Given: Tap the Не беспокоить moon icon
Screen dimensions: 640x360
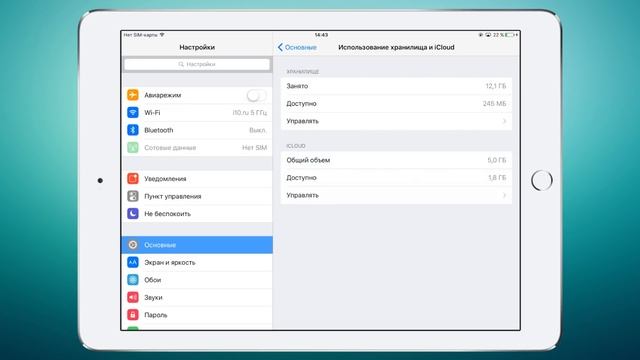Looking at the screenshot, I should pos(133,213).
